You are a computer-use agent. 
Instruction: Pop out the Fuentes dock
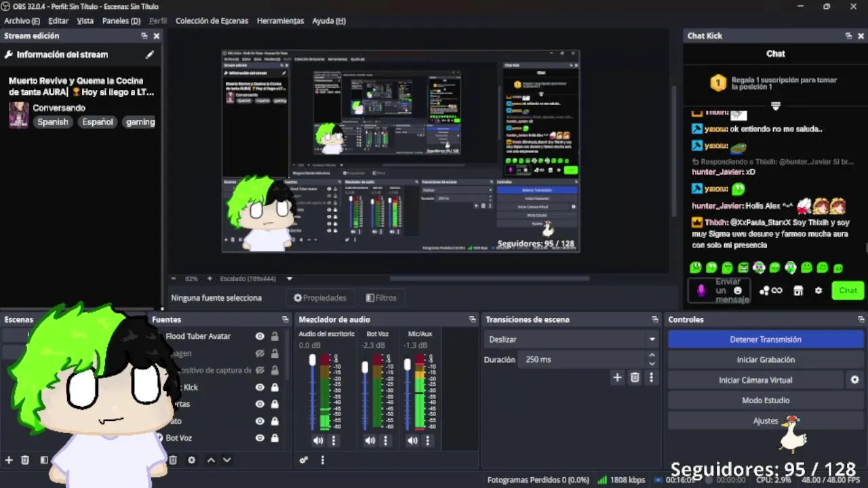[x=285, y=319]
